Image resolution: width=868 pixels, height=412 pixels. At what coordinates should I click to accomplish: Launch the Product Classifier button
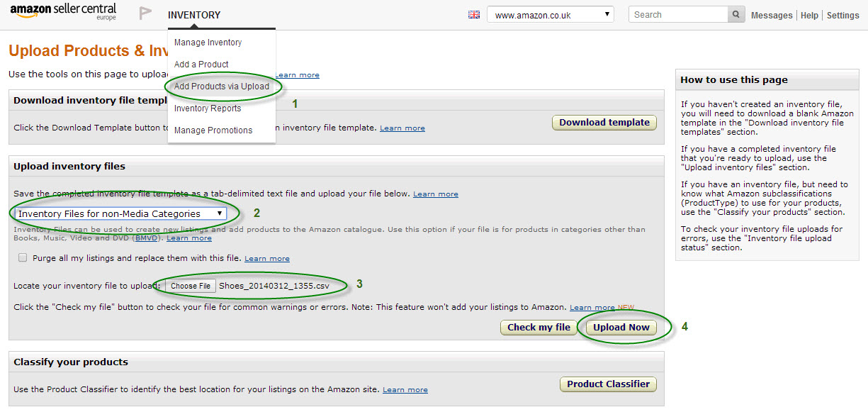(608, 384)
